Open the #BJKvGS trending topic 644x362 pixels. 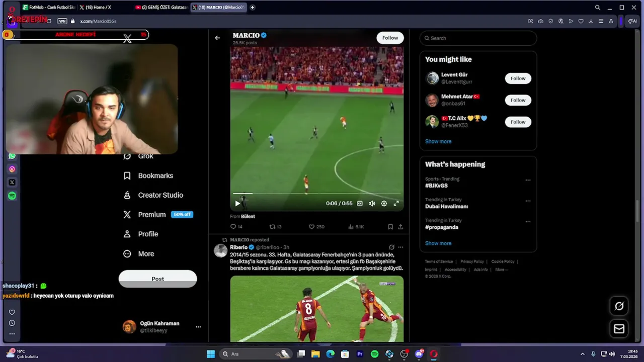(x=436, y=186)
